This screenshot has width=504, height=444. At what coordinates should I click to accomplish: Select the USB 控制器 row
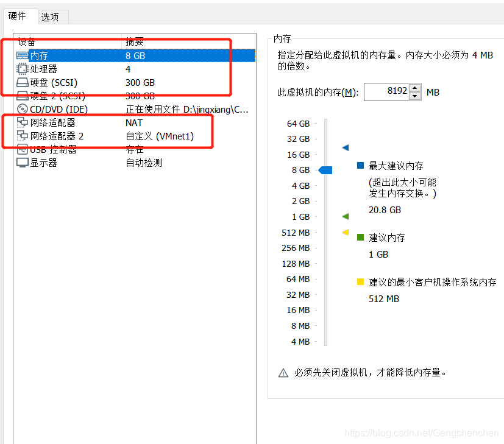point(135,150)
